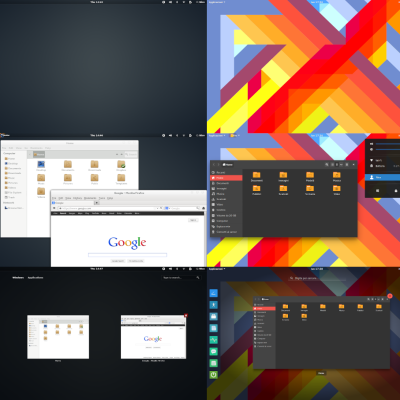Screen dimensions: 400x400
Task: Click the search icon in the full-size dark Files header
Action: pyautogui.click(x=327, y=164)
